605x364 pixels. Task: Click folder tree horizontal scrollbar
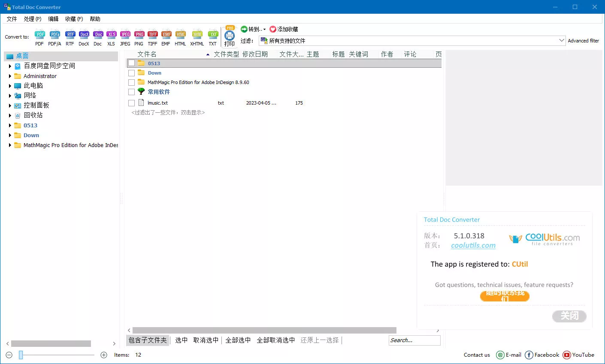pos(51,343)
